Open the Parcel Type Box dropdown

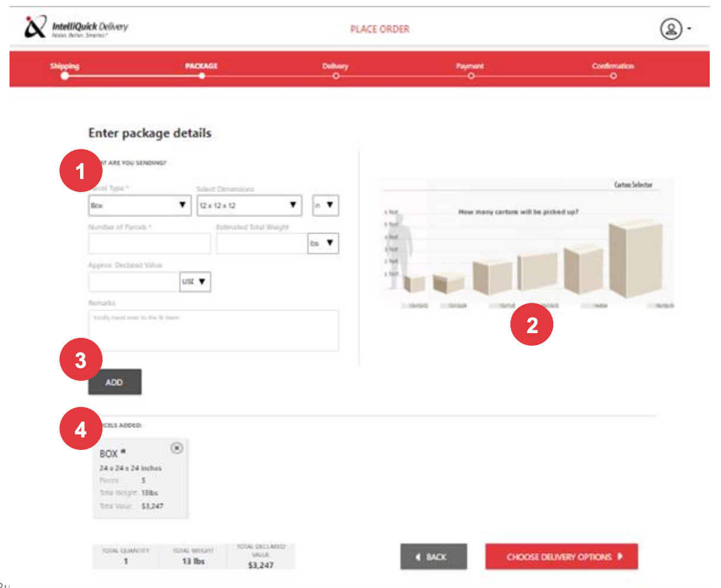(140, 206)
